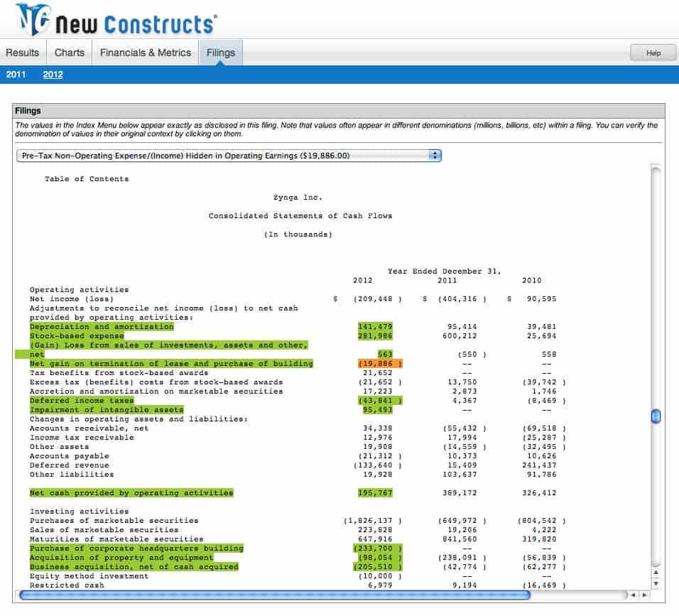
Task: Click 'Sales of marketable securities' label
Action: (104, 530)
